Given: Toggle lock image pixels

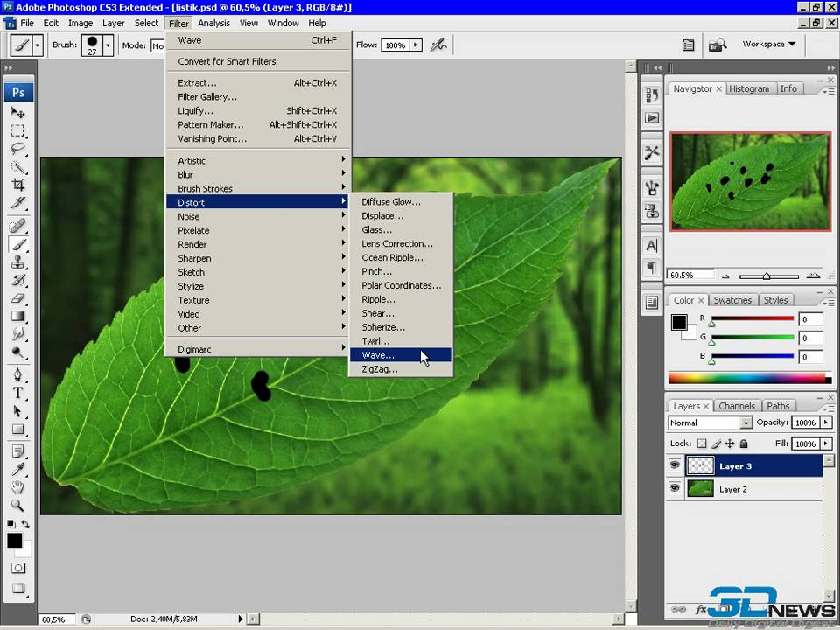Looking at the screenshot, I should coord(716,444).
